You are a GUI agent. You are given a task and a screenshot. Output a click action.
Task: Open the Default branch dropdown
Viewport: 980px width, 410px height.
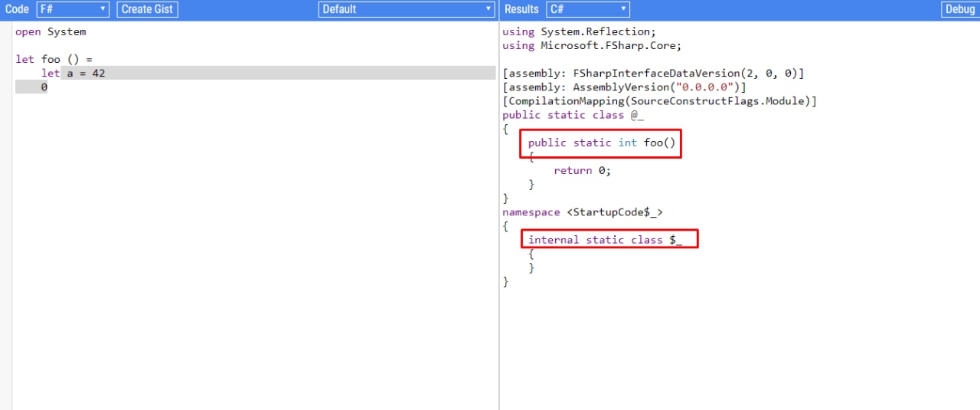[x=407, y=9]
